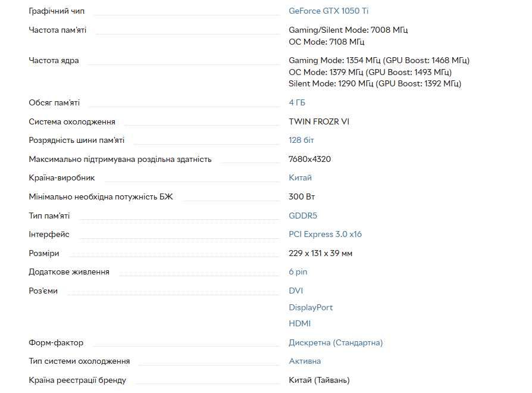
Task: Click the OC Mode: 7108 МГц text
Action: pos(326,42)
